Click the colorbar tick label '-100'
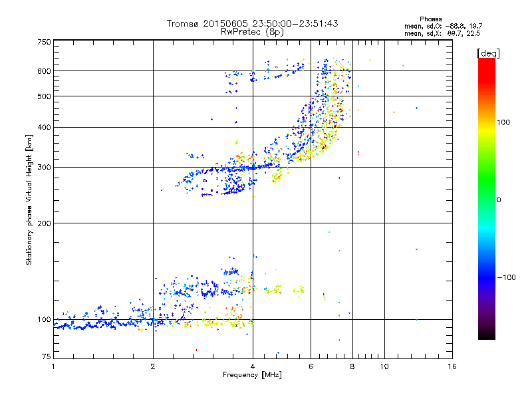532x399 pixels. tap(506, 277)
